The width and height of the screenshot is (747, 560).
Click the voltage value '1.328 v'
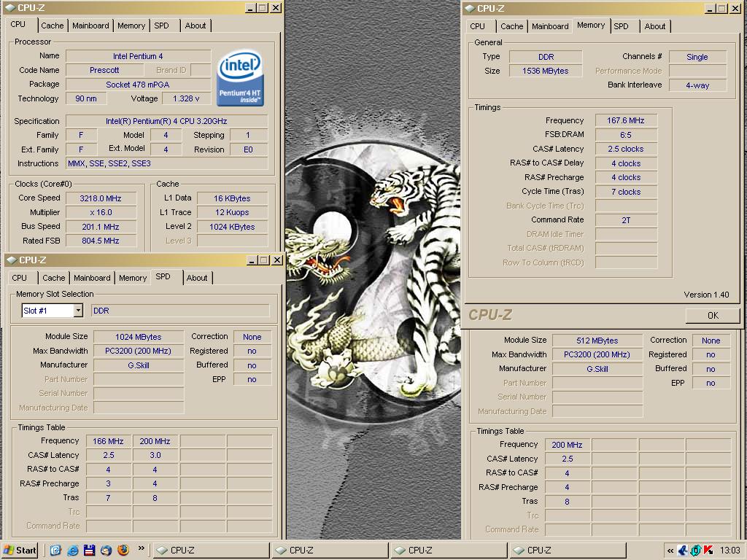click(186, 98)
